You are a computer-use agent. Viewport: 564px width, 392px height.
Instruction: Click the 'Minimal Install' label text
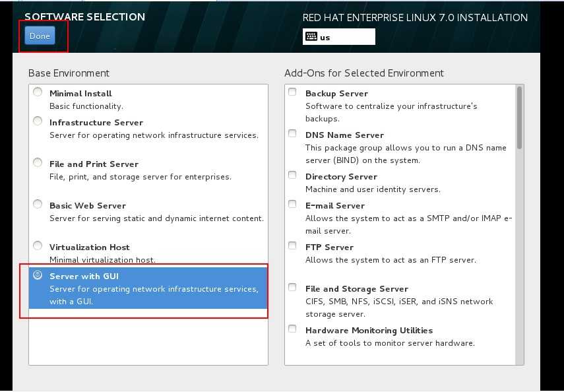(80, 94)
